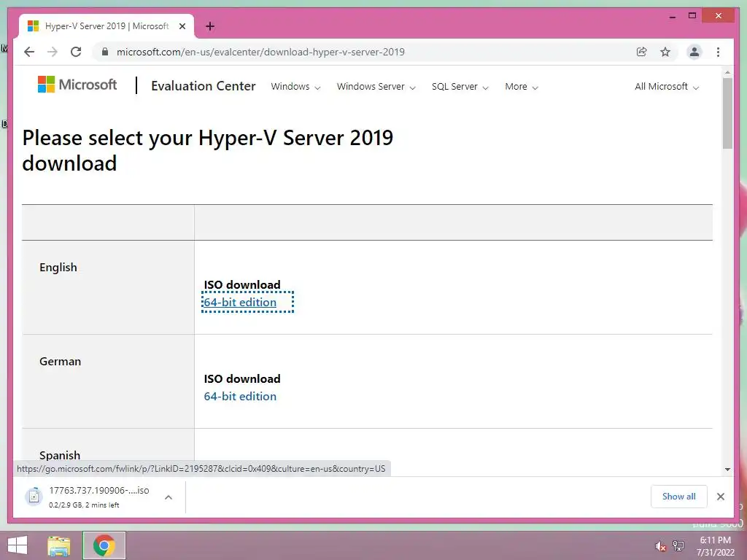Select the Hyper-V Server 2019 browser tab

click(107, 26)
